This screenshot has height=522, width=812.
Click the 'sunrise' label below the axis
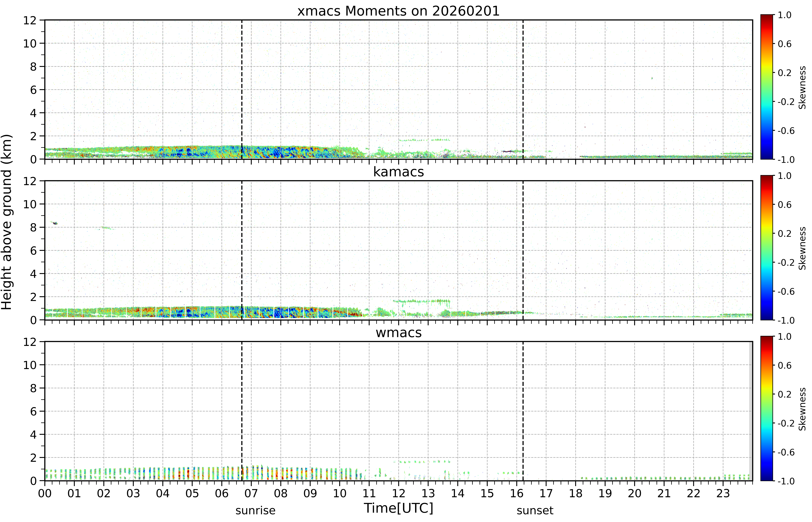point(255,510)
